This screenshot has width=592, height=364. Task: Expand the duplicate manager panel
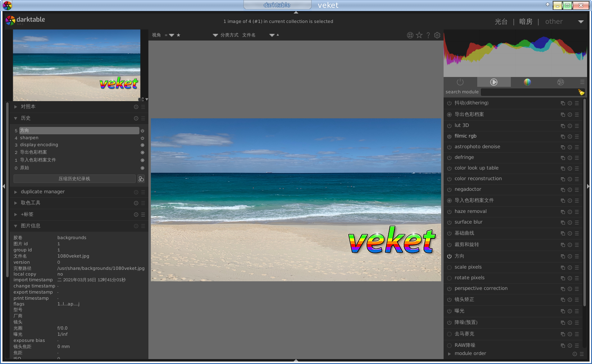coord(16,192)
